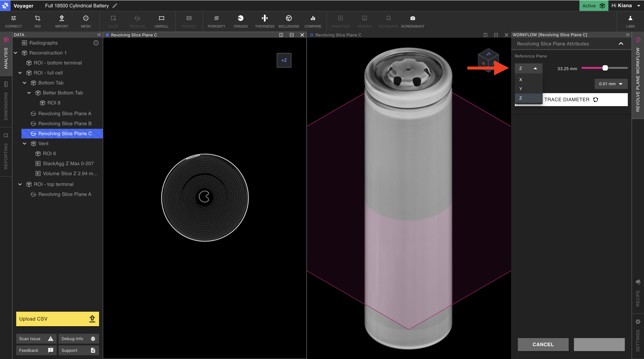Collapse the DATA panel with double chevron
The width and height of the screenshot is (644, 359).
(x=99, y=35)
